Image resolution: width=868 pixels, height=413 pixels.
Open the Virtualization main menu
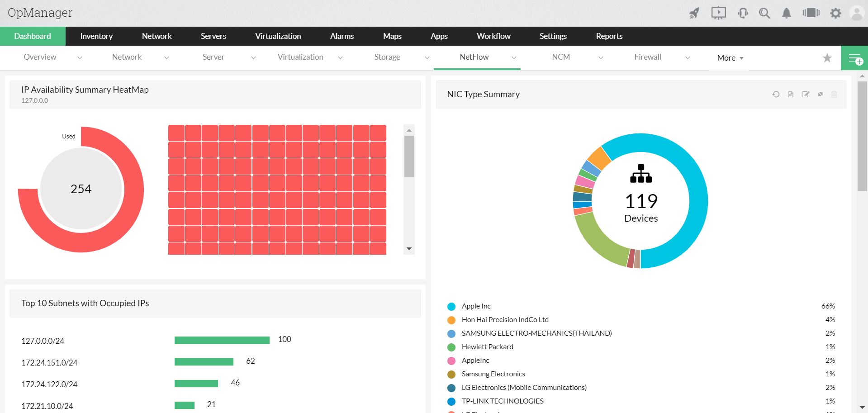coord(278,36)
